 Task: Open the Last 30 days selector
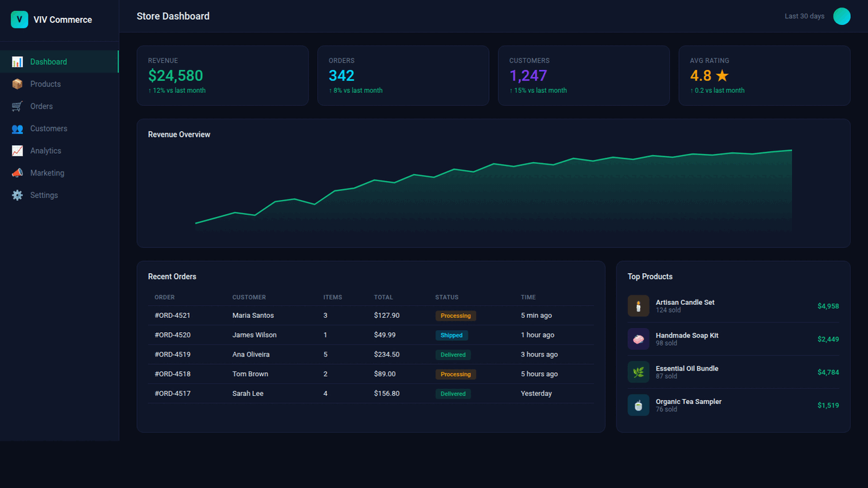pyautogui.click(x=804, y=16)
